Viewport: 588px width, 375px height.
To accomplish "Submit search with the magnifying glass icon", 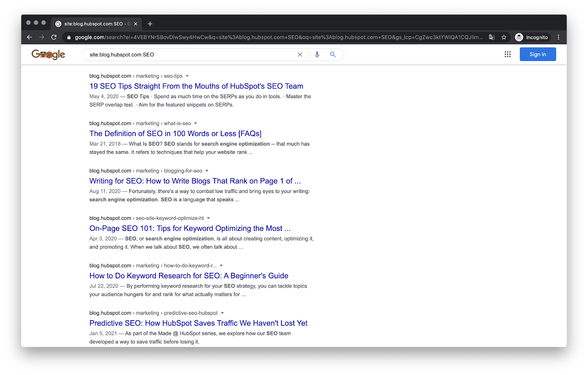I will coord(333,54).
